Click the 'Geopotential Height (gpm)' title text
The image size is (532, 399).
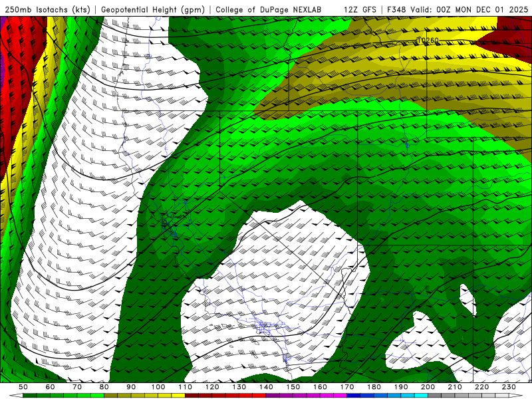coord(153,9)
